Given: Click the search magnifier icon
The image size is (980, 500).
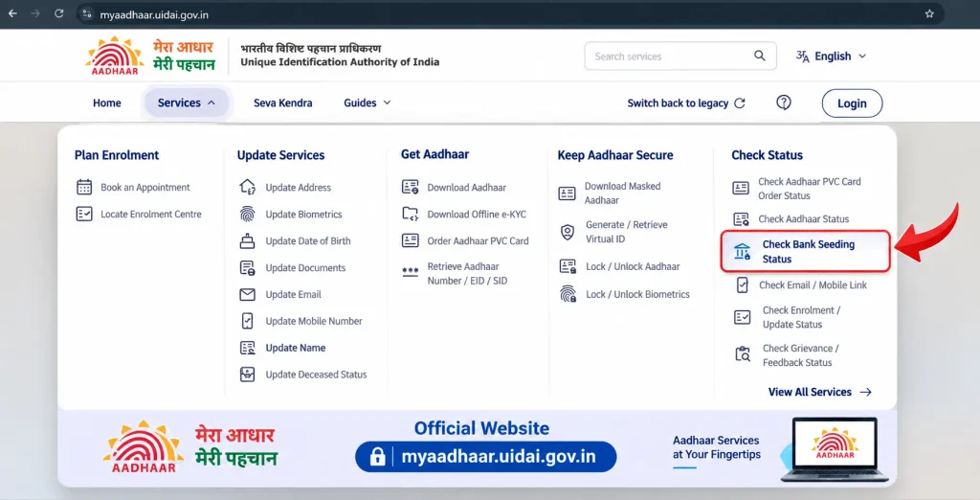Looking at the screenshot, I should pos(759,56).
